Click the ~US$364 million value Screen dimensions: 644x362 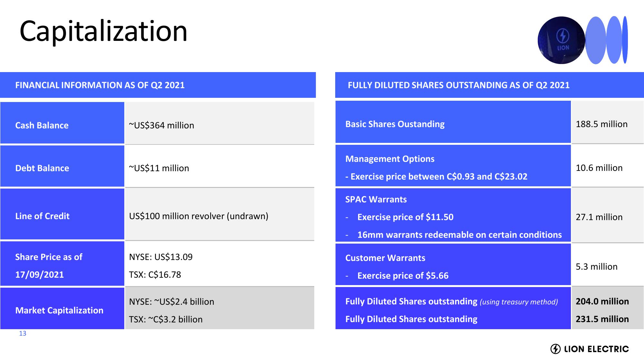(161, 125)
